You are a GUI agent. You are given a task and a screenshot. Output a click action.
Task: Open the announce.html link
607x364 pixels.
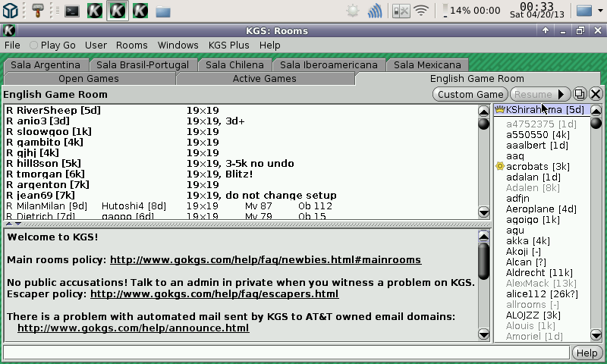point(134,328)
